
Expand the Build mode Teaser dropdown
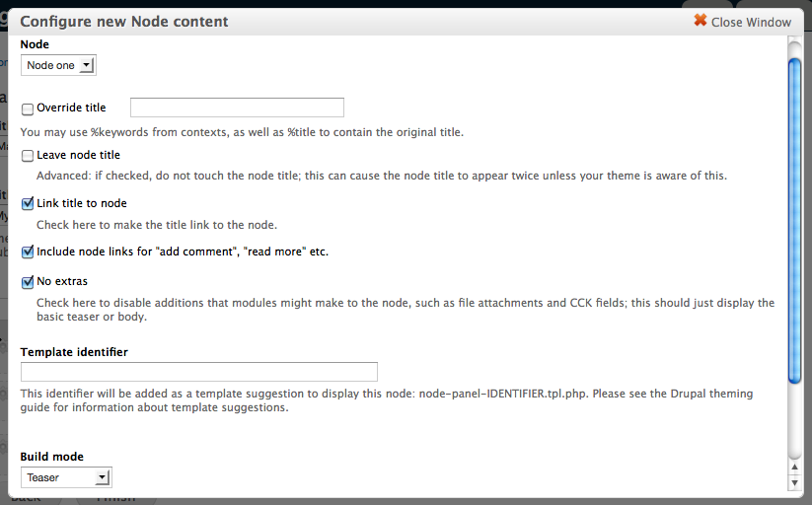coord(66,477)
